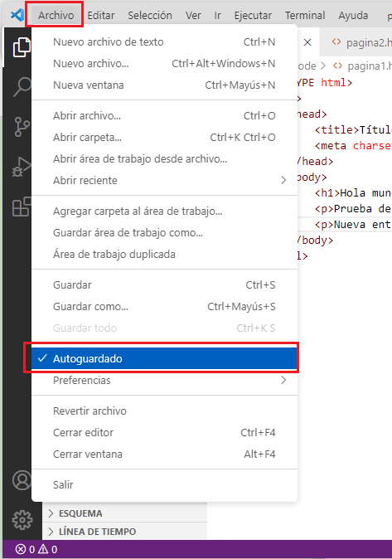Open the Source Control icon
Viewport: 392px width, 559px height.
(x=22, y=127)
